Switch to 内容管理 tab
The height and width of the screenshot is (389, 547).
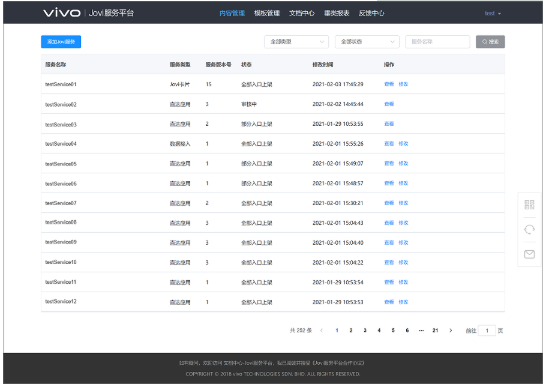[232, 13]
